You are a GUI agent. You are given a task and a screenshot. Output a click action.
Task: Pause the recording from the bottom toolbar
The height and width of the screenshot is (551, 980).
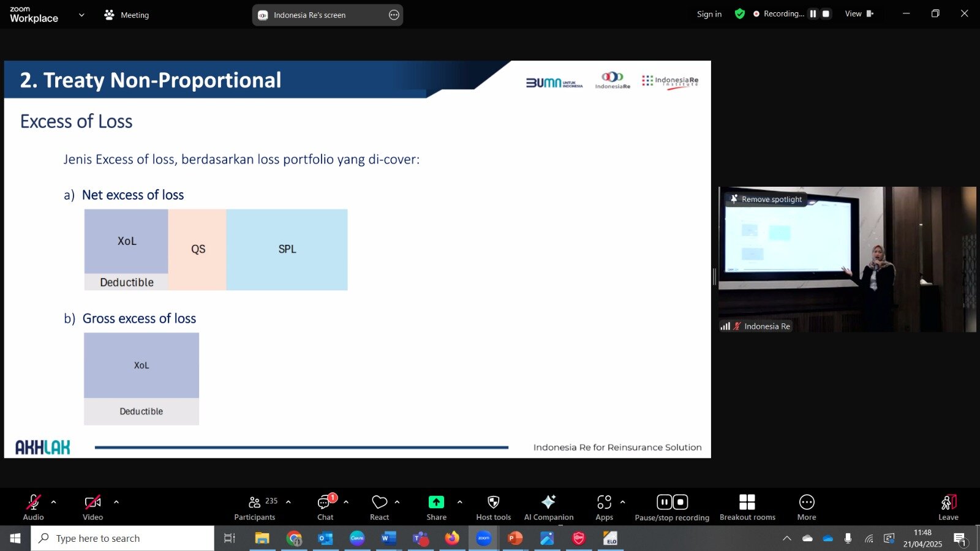[664, 502]
